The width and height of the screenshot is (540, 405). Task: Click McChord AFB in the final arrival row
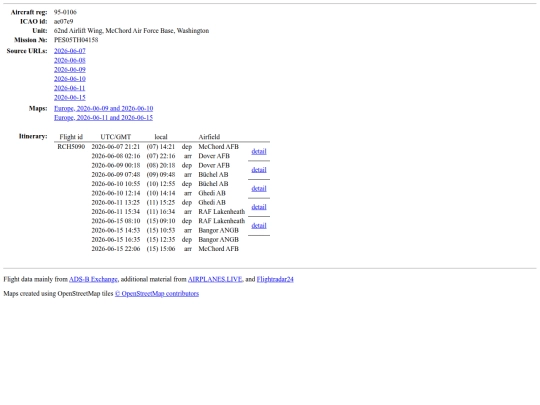[218, 249]
